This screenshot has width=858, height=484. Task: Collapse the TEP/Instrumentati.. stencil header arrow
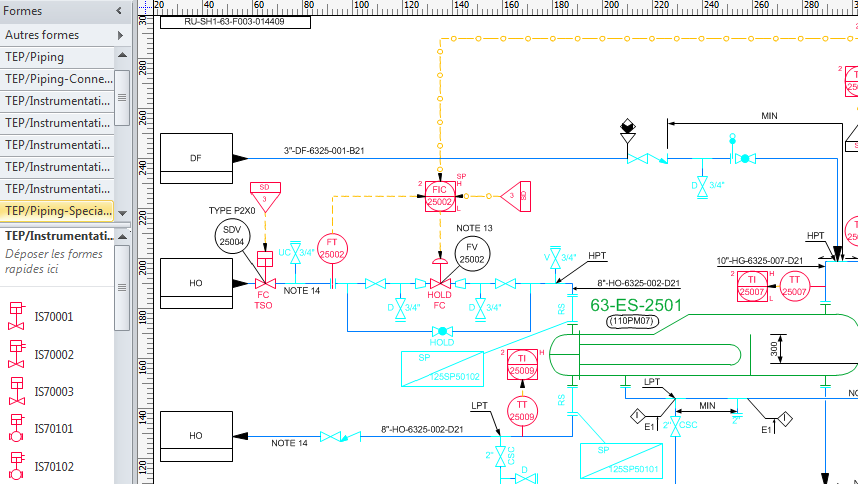tap(123, 236)
